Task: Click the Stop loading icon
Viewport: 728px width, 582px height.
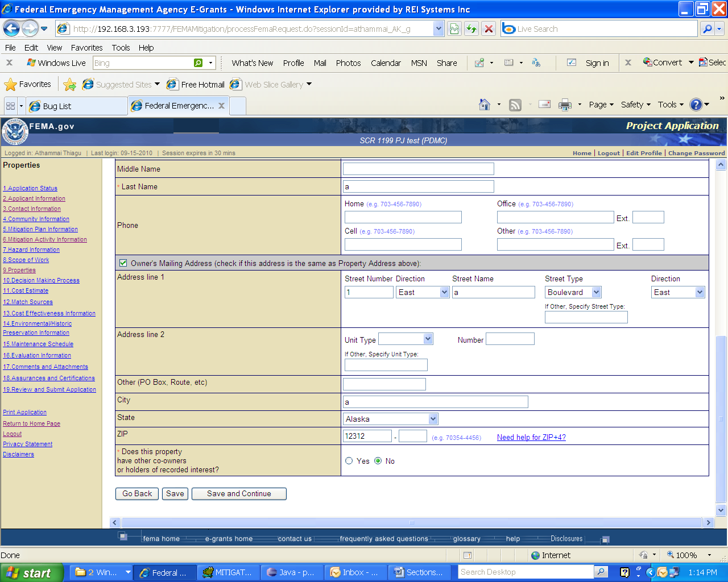Action: point(489,28)
